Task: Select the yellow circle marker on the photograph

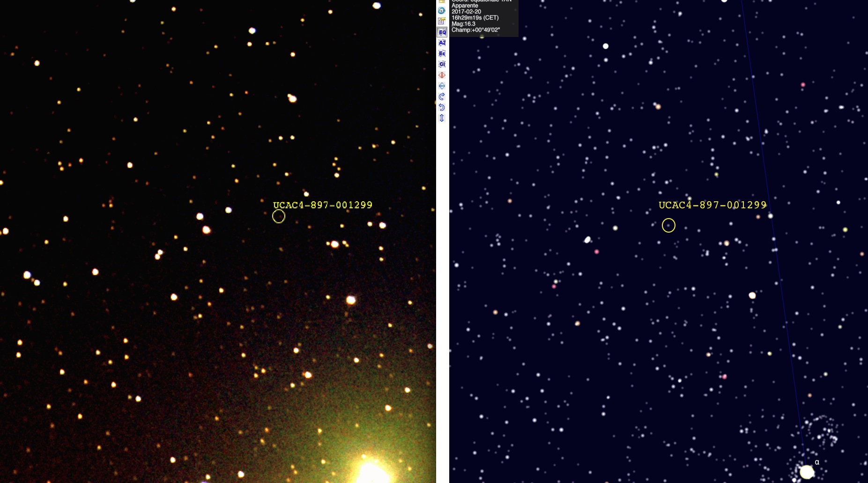Action: click(279, 216)
